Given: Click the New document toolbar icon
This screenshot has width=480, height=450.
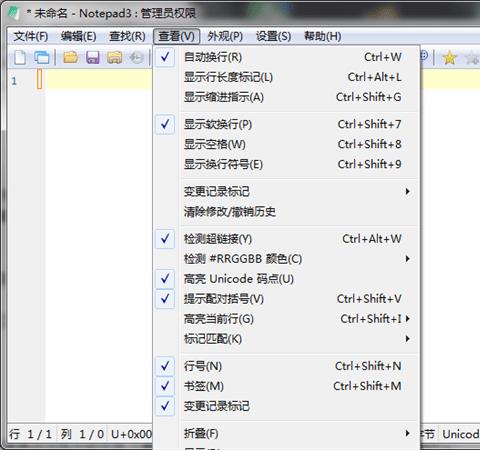Looking at the screenshot, I should pos(20,58).
